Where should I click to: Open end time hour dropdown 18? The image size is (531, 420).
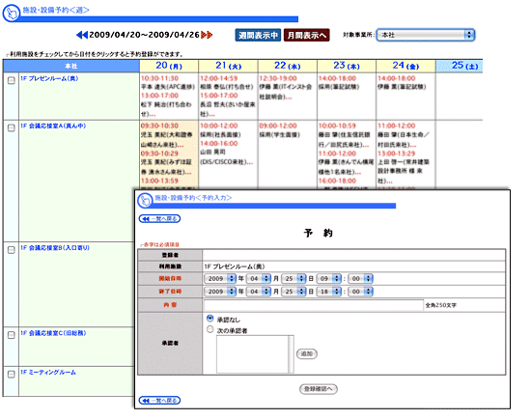(329, 292)
